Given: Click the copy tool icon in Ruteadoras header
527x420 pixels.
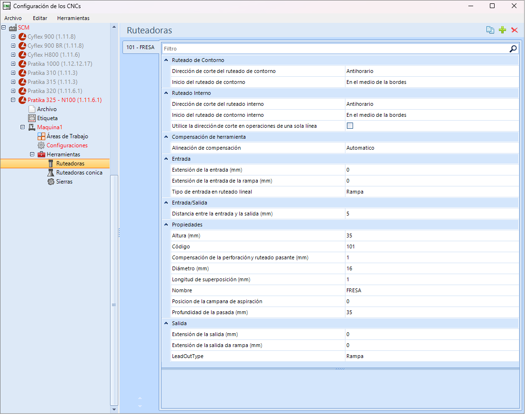Looking at the screenshot, I should point(490,30).
